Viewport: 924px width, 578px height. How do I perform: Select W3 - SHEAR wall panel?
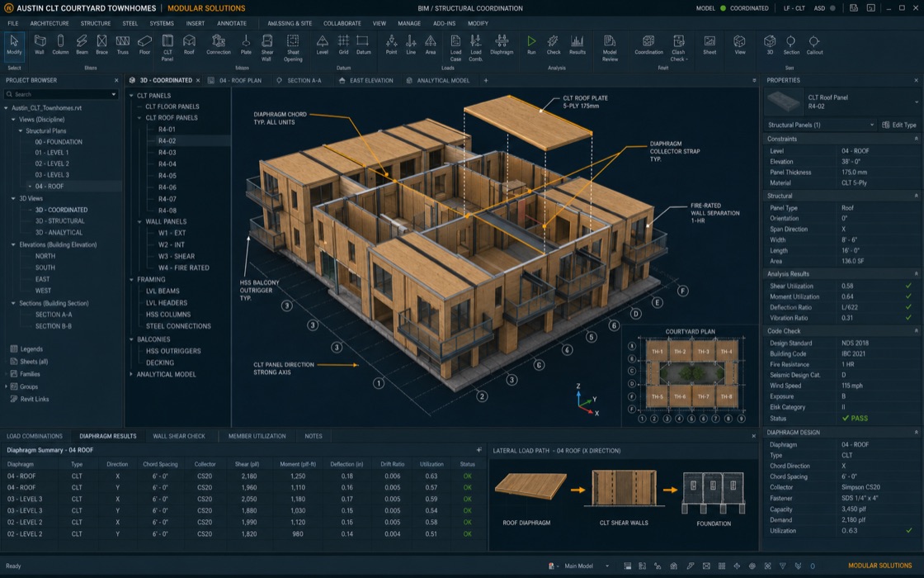(177, 257)
